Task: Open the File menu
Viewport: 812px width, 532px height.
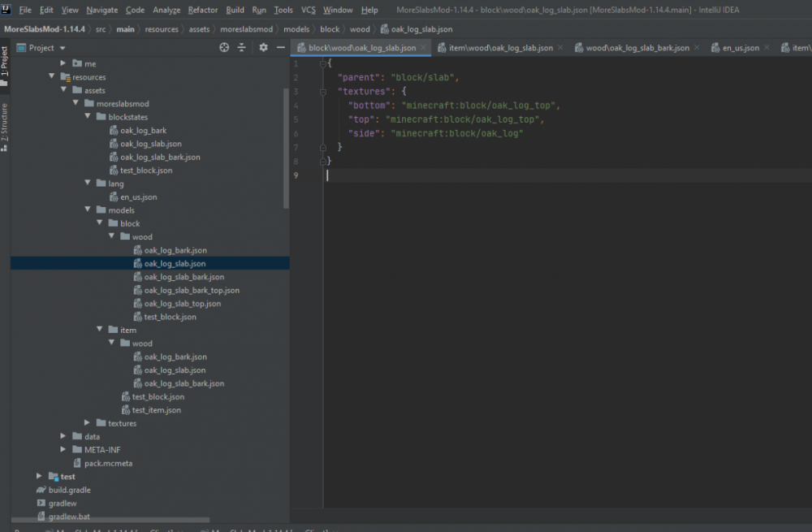Action: tap(25, 10)
